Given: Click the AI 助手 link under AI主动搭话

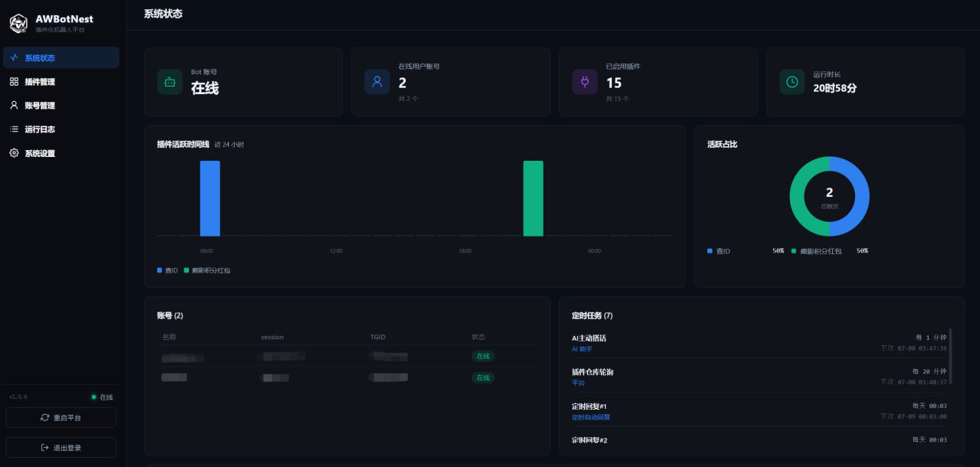Looking at the screenshot, I should [x=583, y=348].
